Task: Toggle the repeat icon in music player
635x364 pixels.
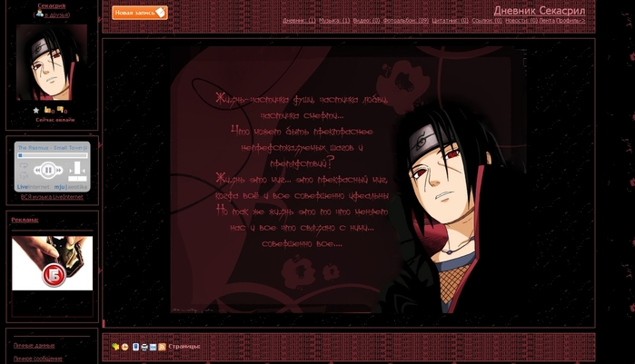Action: [x=24, y=165]
